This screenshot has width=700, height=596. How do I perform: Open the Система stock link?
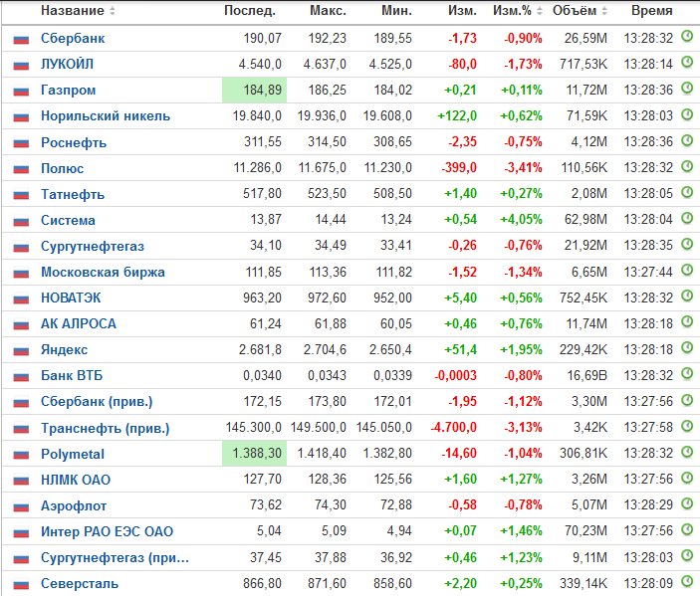tap(69, 220)
